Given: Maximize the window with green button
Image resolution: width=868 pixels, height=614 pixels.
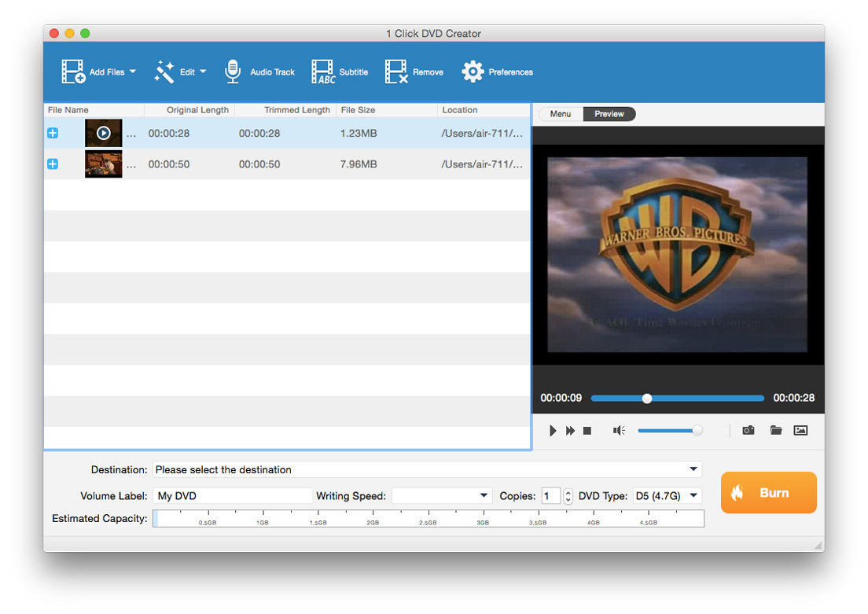Looking at the screenshot, I should click(85, 33).
